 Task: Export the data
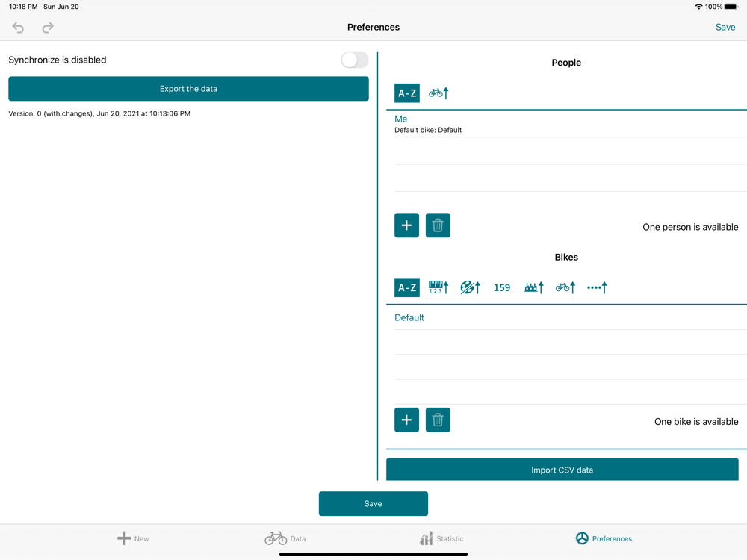tap(188, 89)
